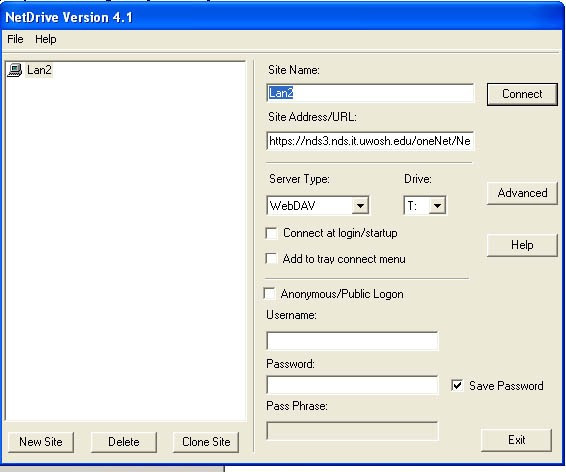This screenshot has height=472, width=566.
Task: Delete the selected site
Action: [x=124, y=442]
